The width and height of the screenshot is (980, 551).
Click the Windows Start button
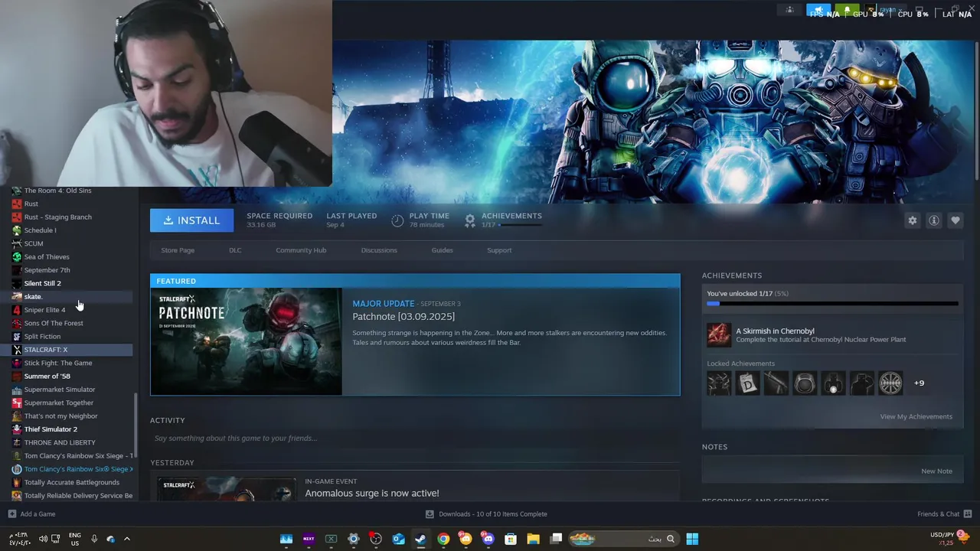pyautogui.click(x=692, y=539)
